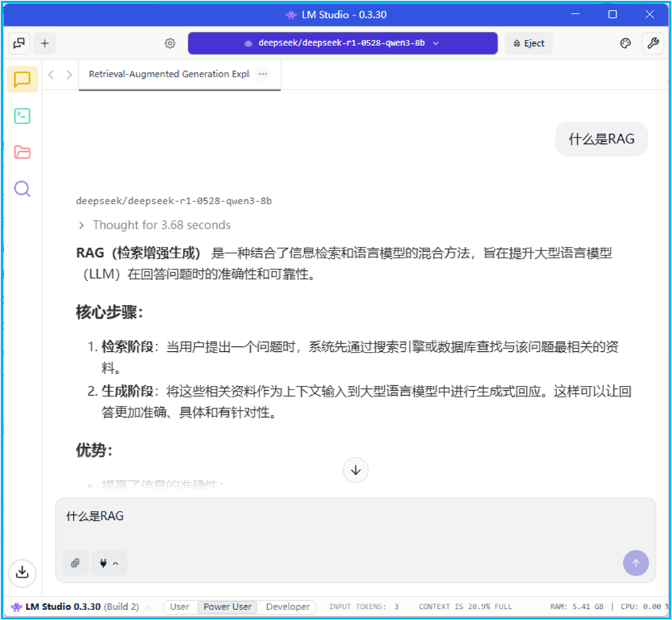Click the INPUT TOKENS status entry
This screenshot has width=672, height=620.
click(x=364, y=607)
